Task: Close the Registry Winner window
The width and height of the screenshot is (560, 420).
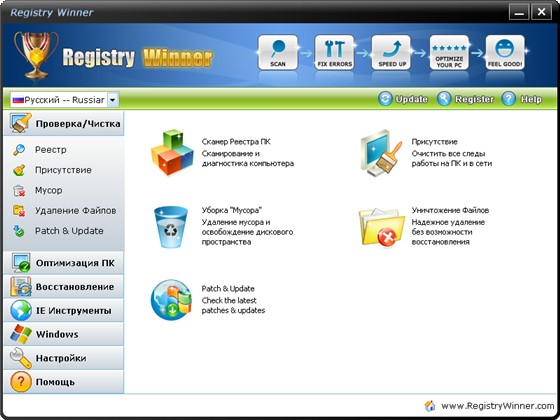Action: [541, 12]
